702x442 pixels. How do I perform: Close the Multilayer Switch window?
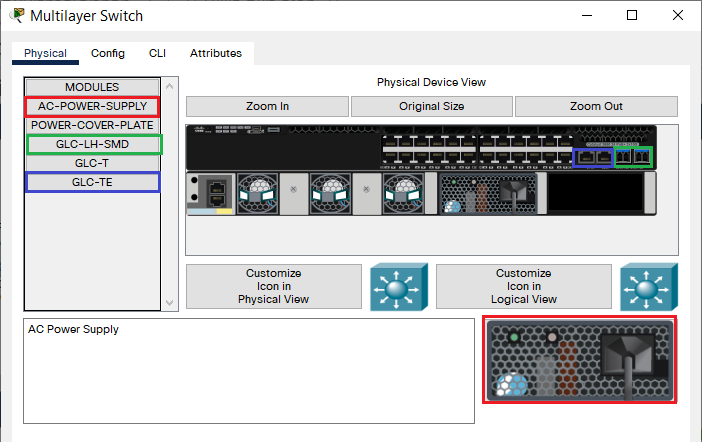(678, 15)
